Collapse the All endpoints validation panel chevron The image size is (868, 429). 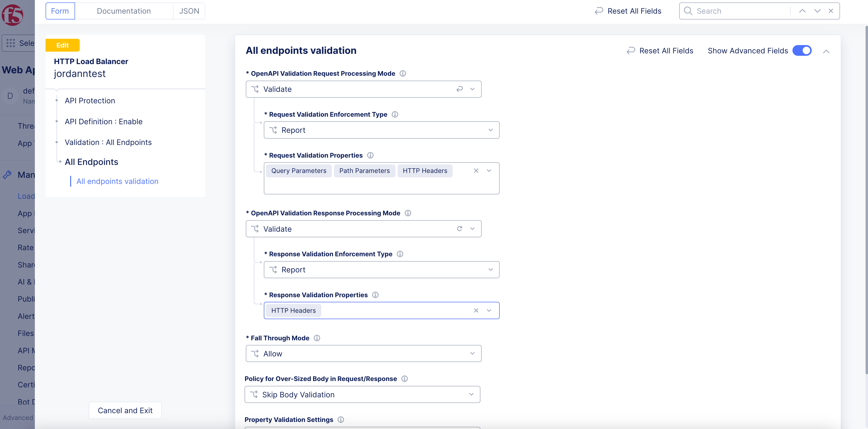(x=827, y=51)
